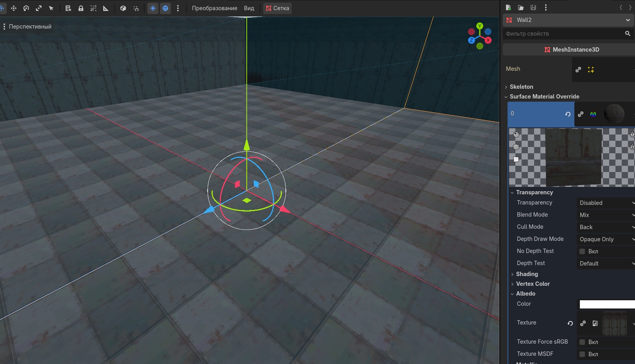Toggle use local space cube icon
The image size is (635, 364).
click(123, 8)
